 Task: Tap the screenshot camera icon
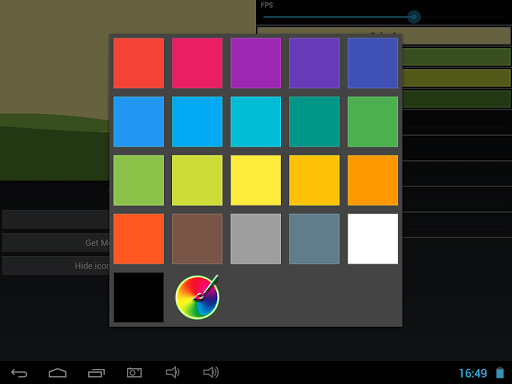[x=134, y=373]
